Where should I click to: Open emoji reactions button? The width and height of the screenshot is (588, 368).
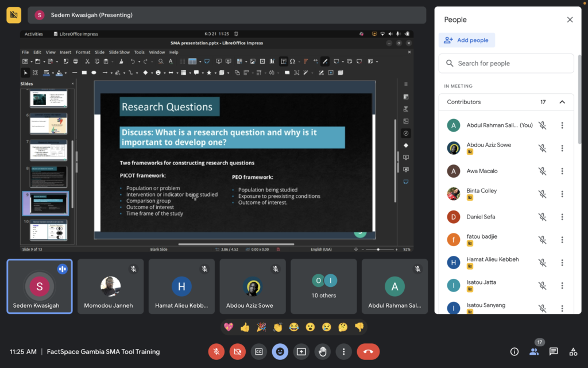280,352
